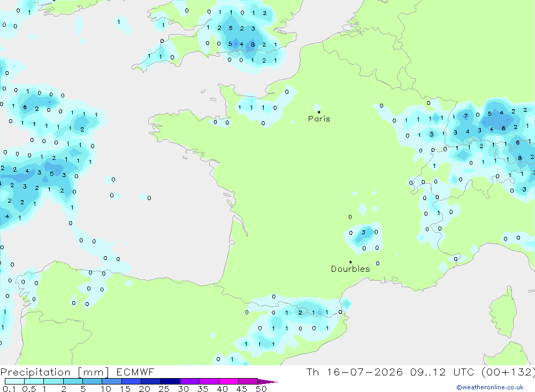The height and width of the screenshot is (392, 535).
Task: Click the value '3' just north of Dourbies
Action: click(363, 232)
